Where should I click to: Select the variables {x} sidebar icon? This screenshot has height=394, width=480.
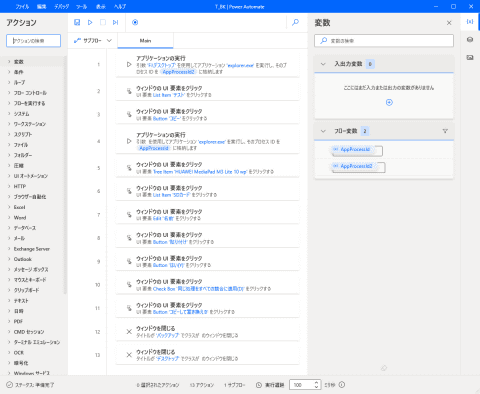click(470, 22)
